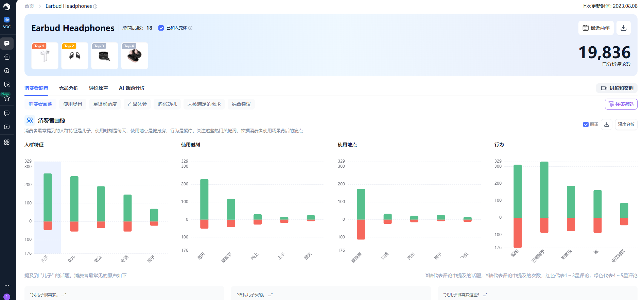The width and height of the screenshot is (644, 300).
Task: Click download icon beside 深度分析
Action: pos(607,124)
